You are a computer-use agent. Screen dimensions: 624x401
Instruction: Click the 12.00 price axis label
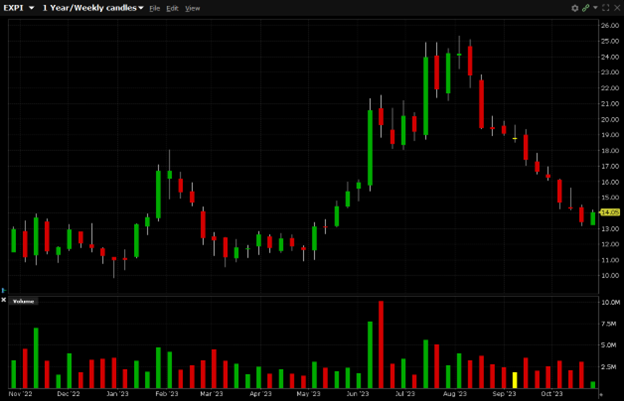click(610, 244)
